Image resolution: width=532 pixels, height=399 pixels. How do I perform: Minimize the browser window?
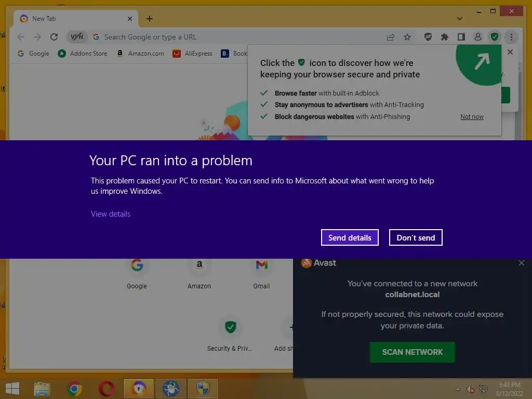478,11
